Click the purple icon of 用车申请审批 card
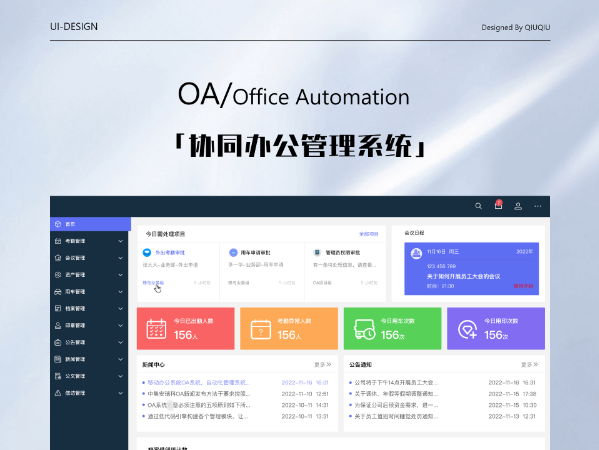 pos(233,253)
